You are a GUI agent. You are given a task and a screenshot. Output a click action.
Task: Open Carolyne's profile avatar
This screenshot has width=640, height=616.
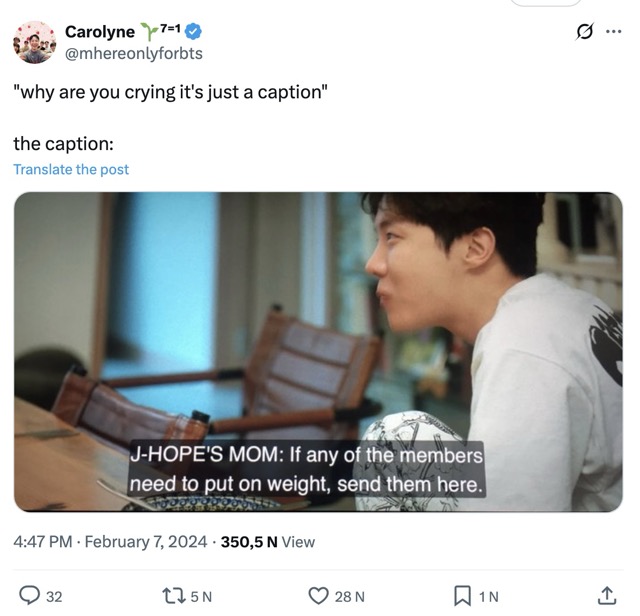(x=34, y=42)
